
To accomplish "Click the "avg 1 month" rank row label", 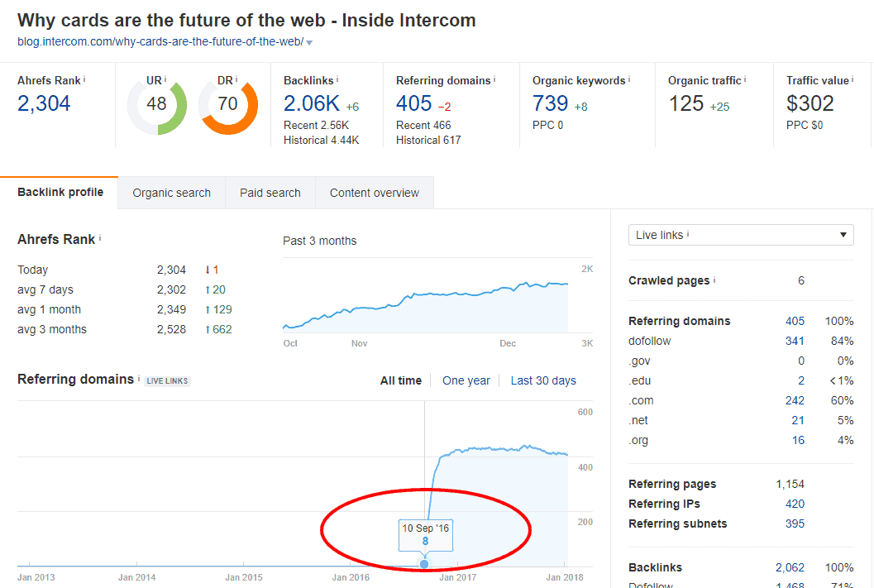I will (x=49, y=310).
